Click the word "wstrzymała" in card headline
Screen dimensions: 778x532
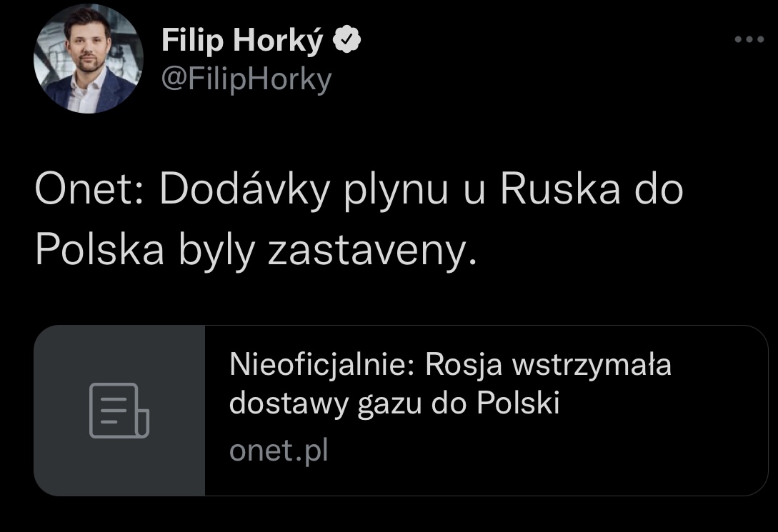pyautogui.click(x=593, y=366)
